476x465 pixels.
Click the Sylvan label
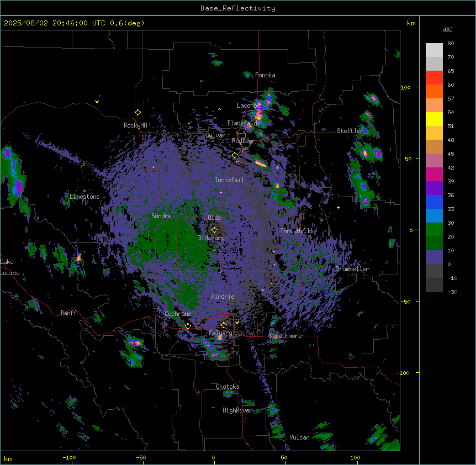pyautogui.click(x=215, y=135)
